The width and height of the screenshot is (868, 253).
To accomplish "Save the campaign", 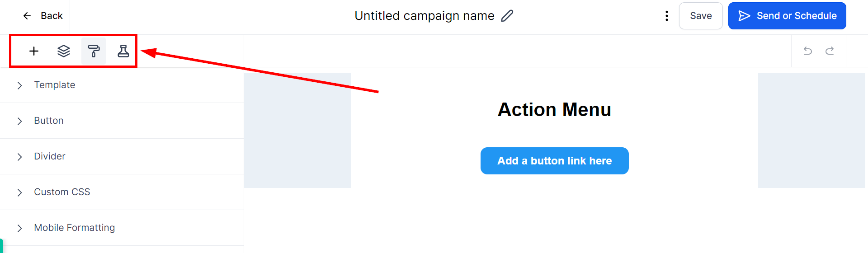I will coord(701,16).
